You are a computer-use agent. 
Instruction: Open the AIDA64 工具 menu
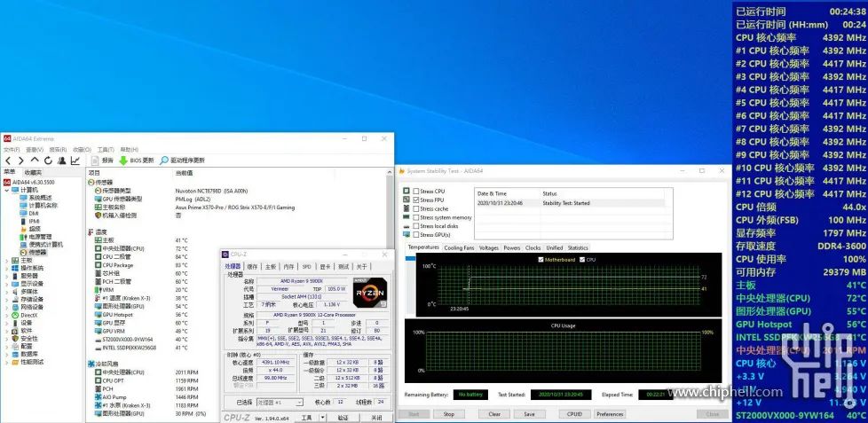(x=106, y=149)
